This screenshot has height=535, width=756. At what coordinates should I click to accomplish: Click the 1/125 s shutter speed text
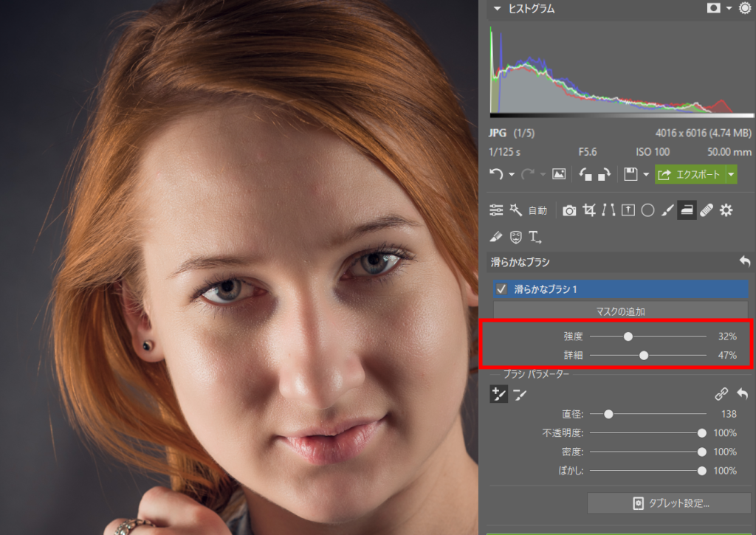click(x=505, y=152)
